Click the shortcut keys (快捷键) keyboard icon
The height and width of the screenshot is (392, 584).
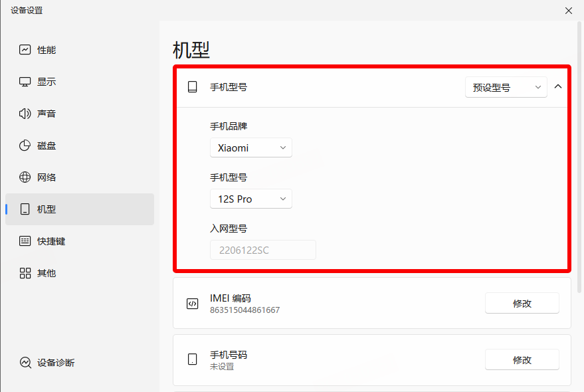point(25,241)
